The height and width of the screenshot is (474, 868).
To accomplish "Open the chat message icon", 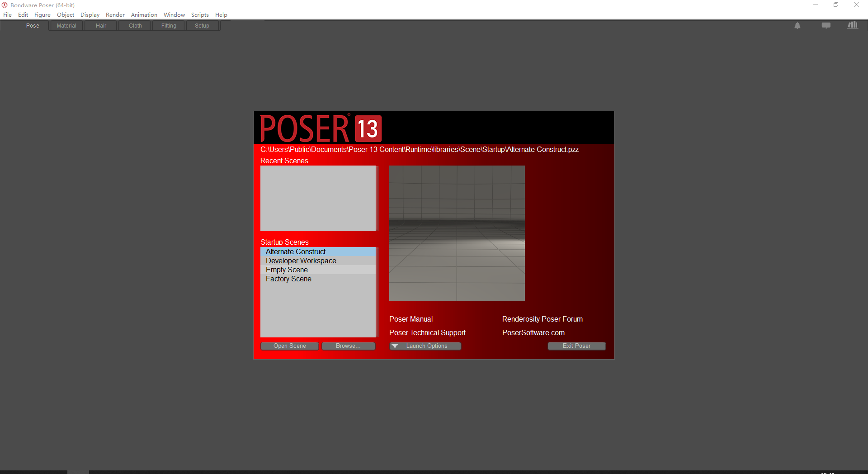I will (826, 25).
